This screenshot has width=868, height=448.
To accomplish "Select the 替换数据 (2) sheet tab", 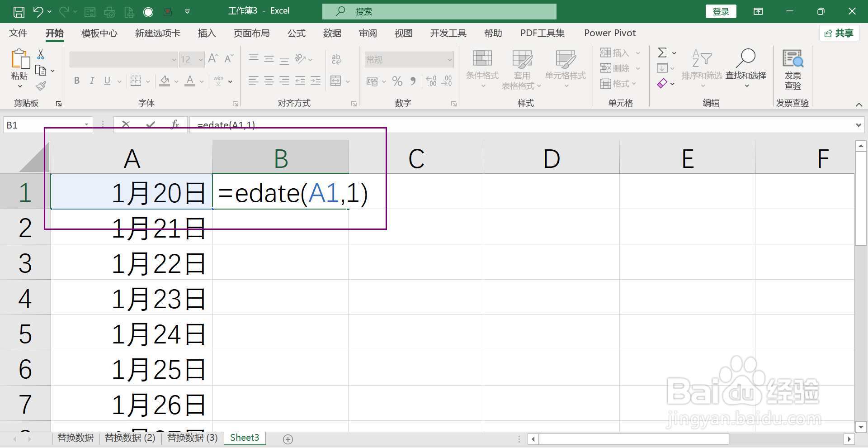I will pyautogui.click(x=130, y=438).
